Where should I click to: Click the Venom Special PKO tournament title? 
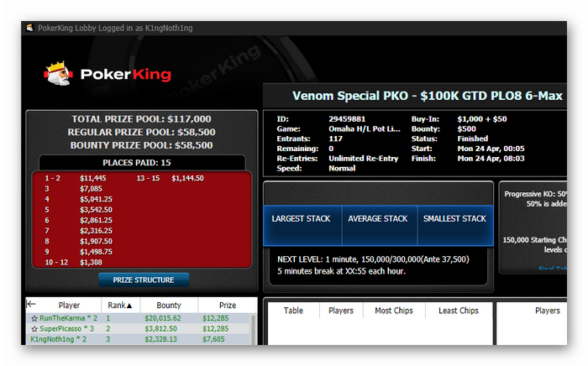click(x=428, y=96)
